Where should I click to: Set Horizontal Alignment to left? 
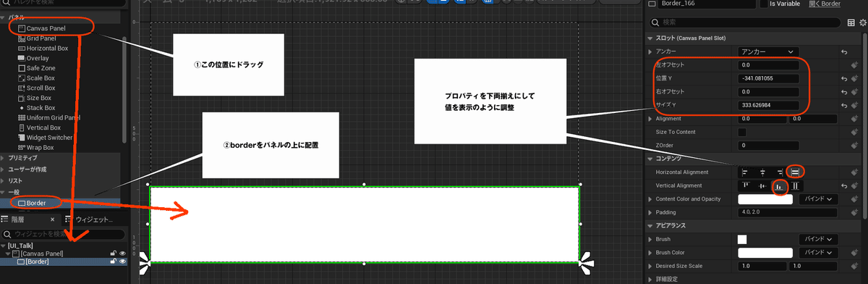coord(745,172)
